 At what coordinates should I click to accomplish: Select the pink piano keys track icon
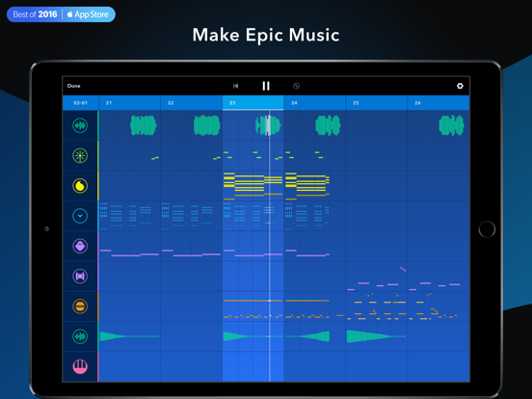[80, 366]
